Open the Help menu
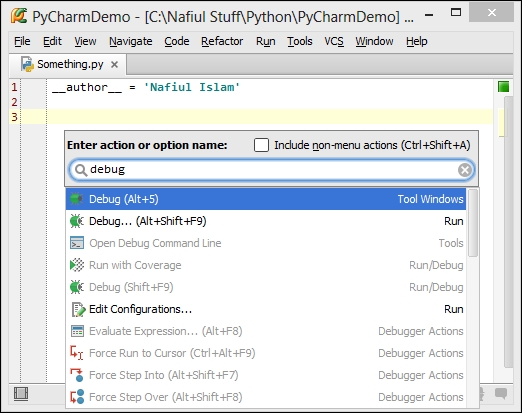This screenshot has height=413, width=522. coord(417,41)
